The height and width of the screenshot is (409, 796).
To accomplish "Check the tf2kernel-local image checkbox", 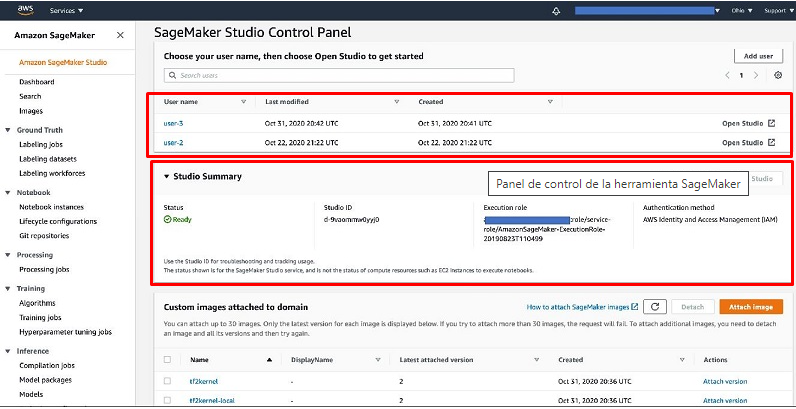I will point(168,400).
